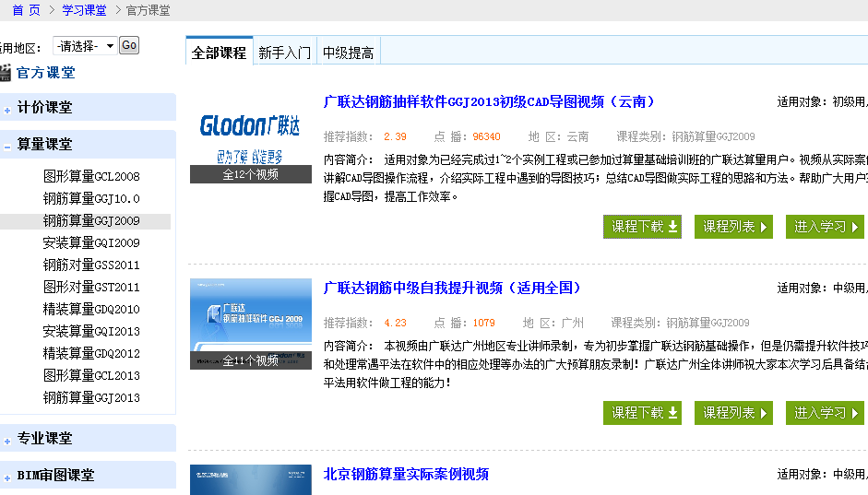Click the 2.39 recommendation score
This screenshot has width=868, height=495.
click(395, 136)
